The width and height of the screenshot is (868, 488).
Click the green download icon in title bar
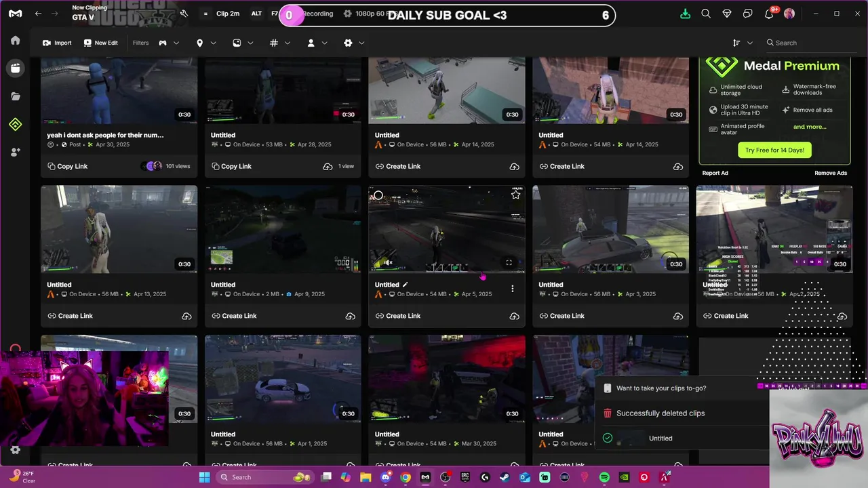point(685,14)
